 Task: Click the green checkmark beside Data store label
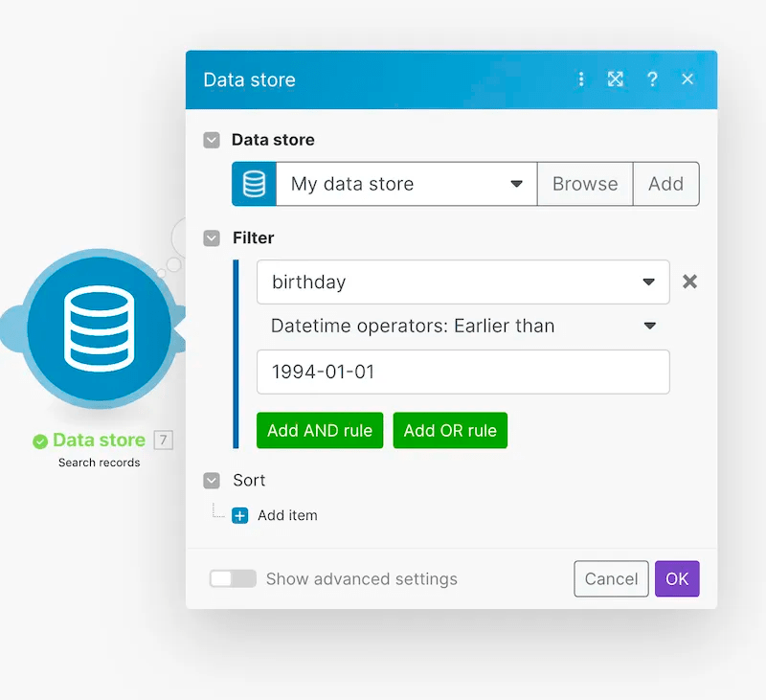tap(39, 440)
